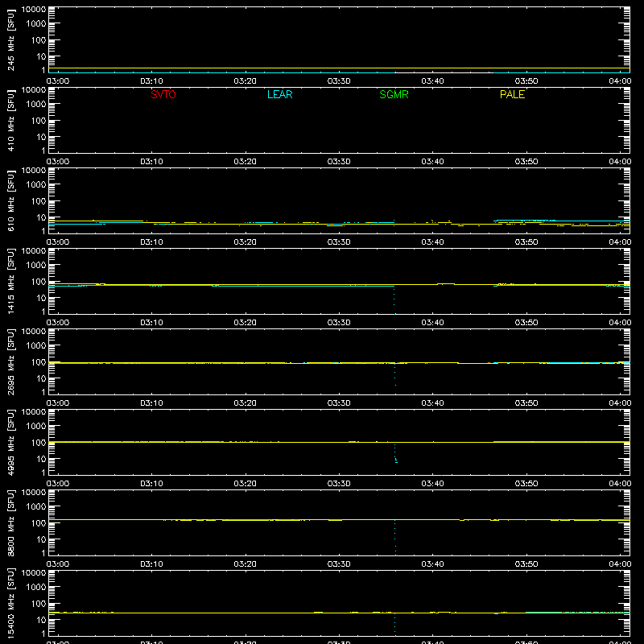Click the 1000 tick of 410 MHz panel
Image resolution: width=644 pixels, height=644 pixels.
(x=36, y=105)
